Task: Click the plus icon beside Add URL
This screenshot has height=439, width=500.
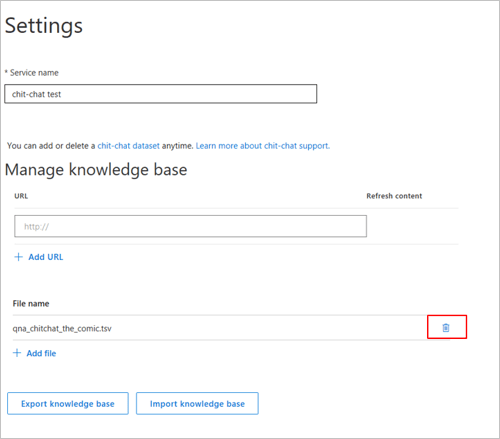Action: tap(19, 257)
